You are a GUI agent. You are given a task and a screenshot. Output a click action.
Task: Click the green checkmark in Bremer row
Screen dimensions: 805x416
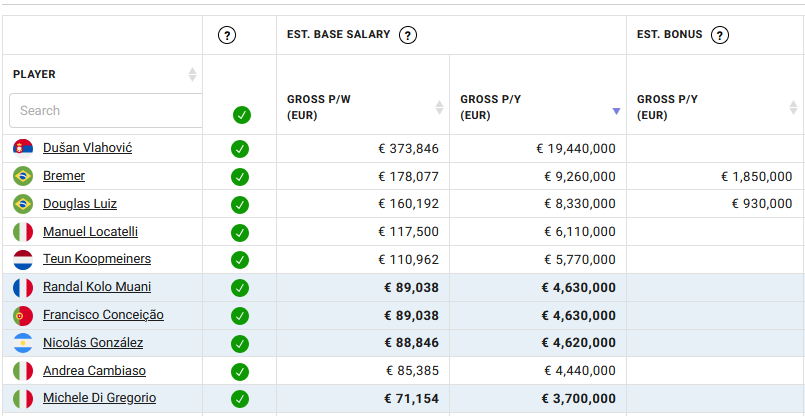[x=240, y=177]
